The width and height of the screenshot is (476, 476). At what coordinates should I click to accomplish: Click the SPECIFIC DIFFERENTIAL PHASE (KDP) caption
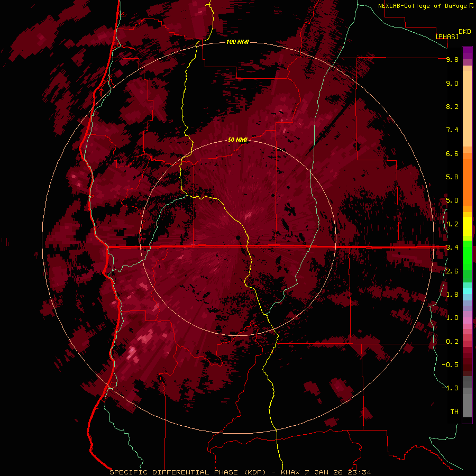click(x=188, y=472)
